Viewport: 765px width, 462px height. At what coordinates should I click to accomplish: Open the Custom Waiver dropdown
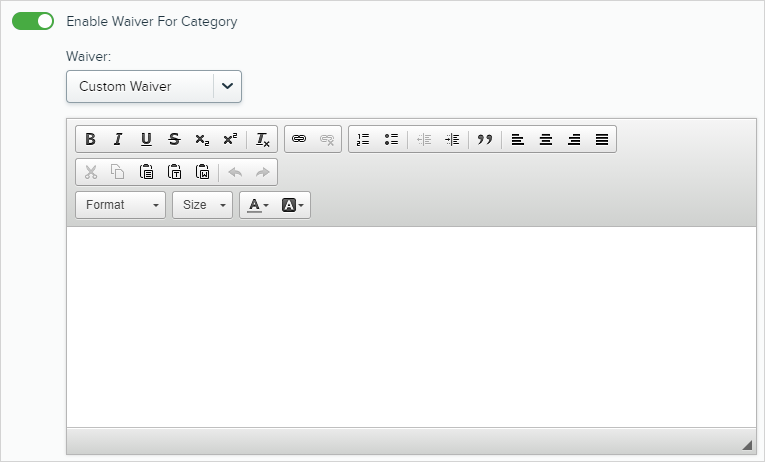(153, 86)
